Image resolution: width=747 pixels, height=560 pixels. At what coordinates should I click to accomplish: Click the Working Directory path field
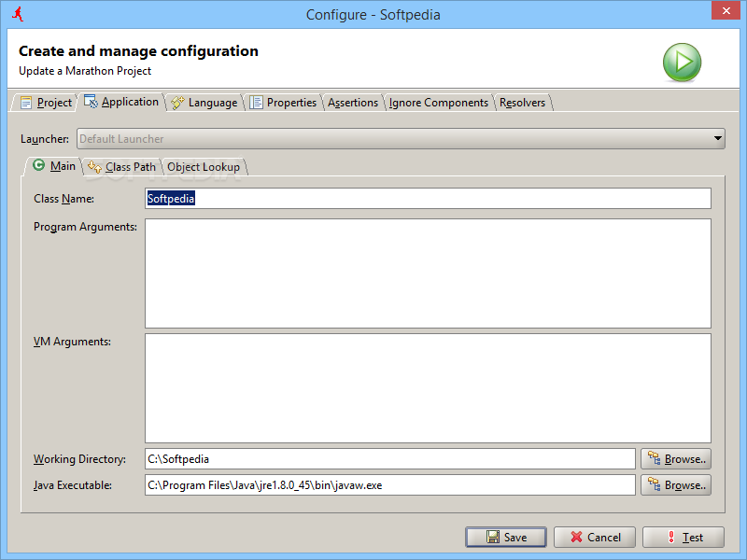pos(390,459)
